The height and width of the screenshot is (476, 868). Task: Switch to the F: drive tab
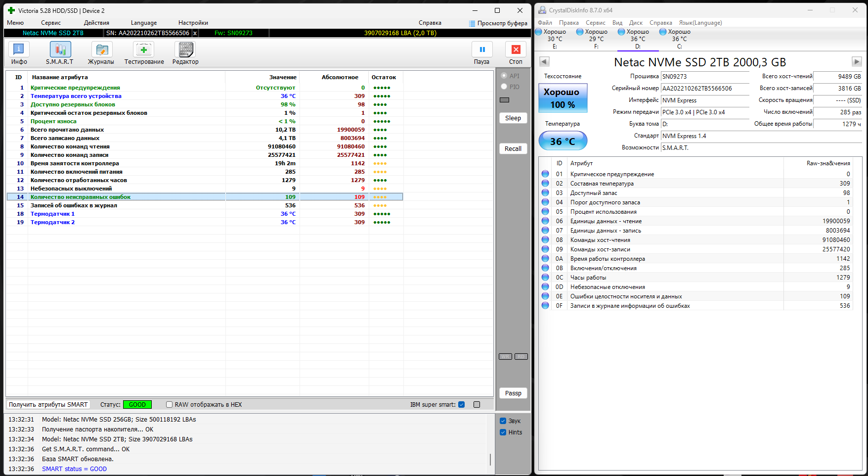597,39
